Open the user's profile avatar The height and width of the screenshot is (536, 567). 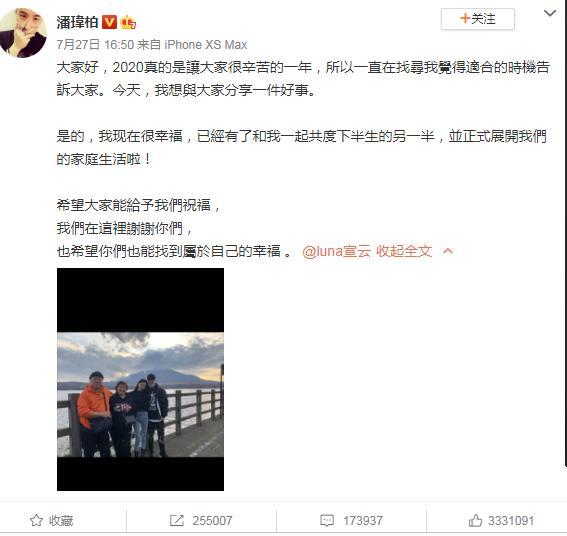point(23,33)
